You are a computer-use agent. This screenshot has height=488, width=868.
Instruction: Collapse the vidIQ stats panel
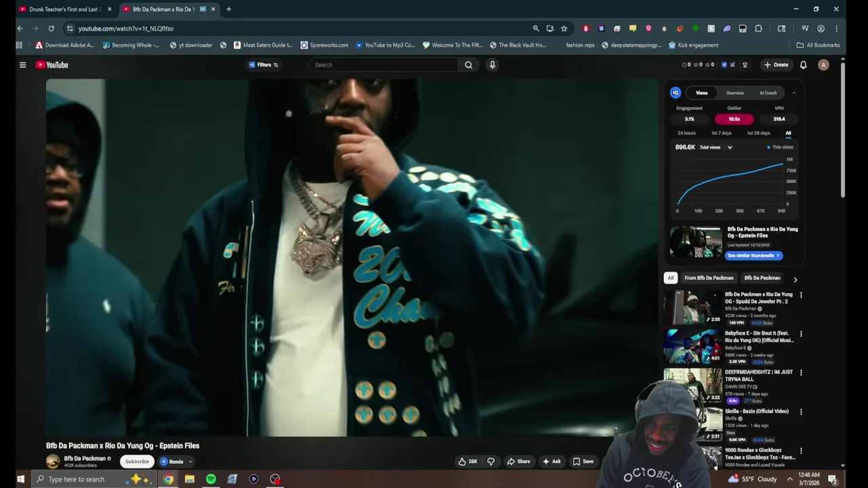(793, 93)
